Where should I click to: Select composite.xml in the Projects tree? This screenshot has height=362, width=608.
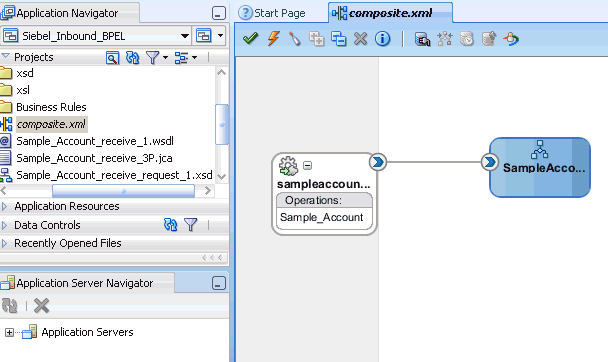click(x=51, y=124)
